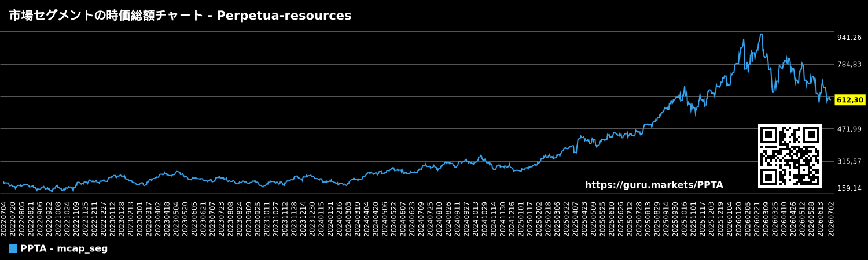
Task: Select the 315,57 y-axis label
Action: pyautogui.click(x=849, y=161)
